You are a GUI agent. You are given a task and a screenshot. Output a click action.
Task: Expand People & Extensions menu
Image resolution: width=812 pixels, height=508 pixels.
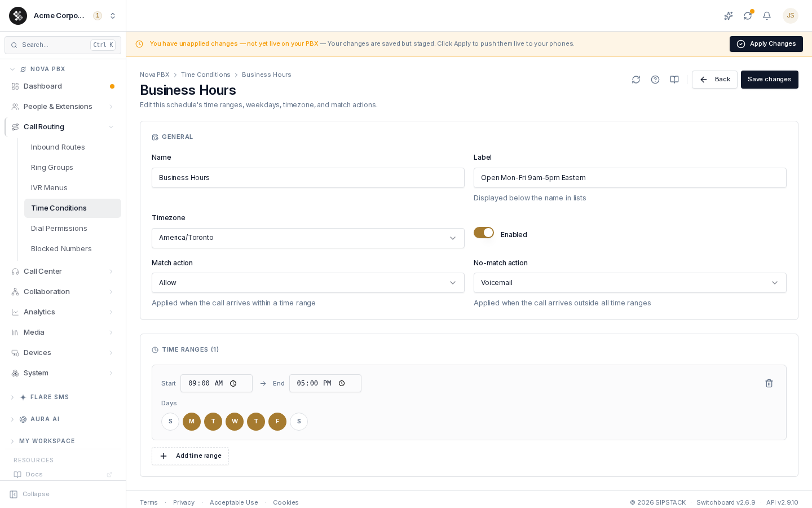pyautogui.click(x=63, y=107)
